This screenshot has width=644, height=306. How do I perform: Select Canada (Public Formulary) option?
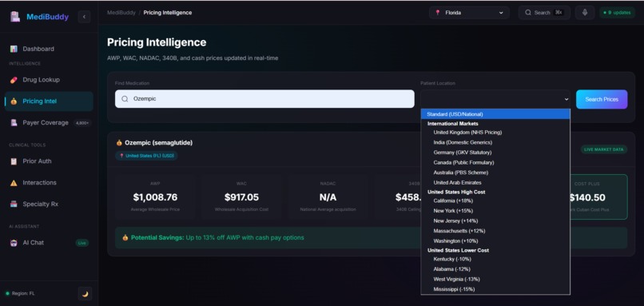point(495,163)
